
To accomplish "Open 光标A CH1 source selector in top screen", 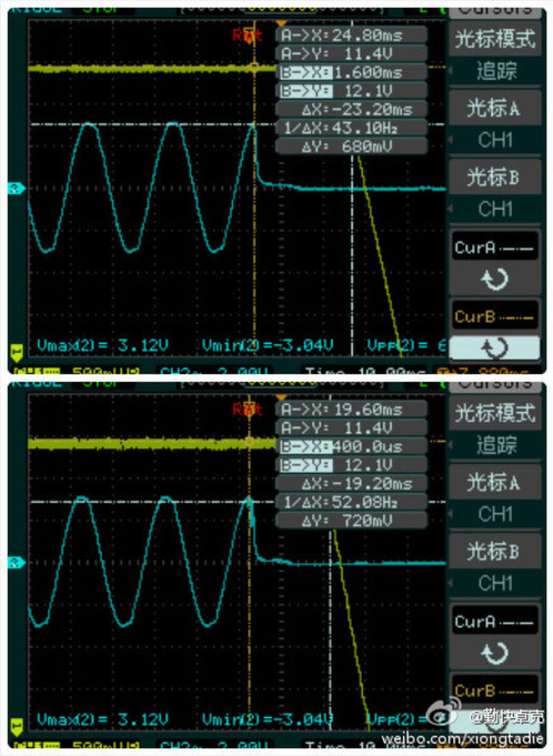I will coord(495,140).
